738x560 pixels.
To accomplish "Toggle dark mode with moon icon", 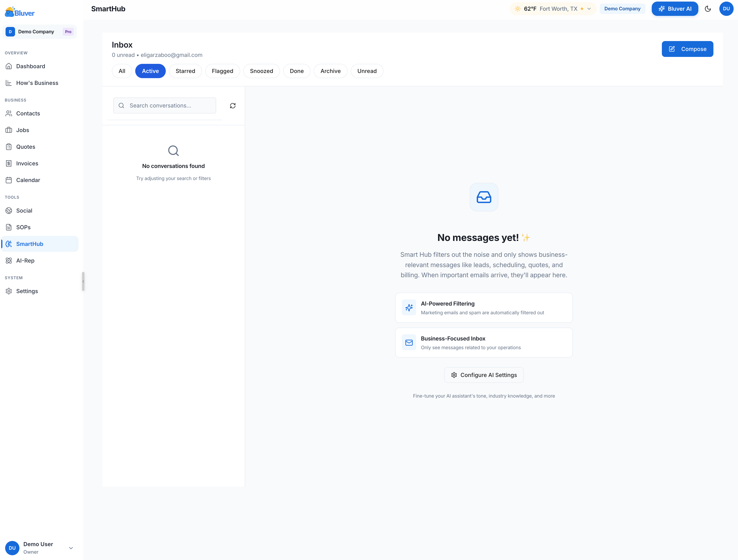I will [708, 9].
